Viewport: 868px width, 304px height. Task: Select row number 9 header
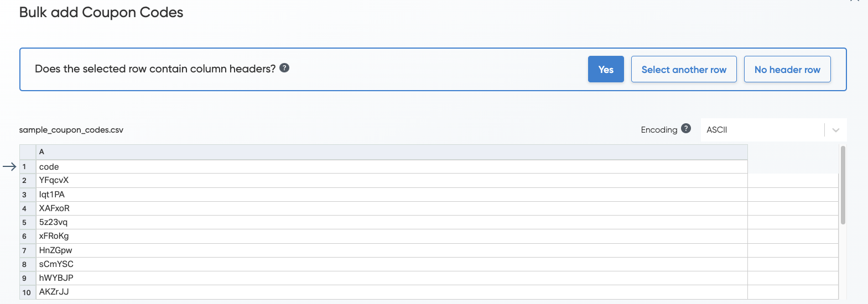click(x=25, y=278)
